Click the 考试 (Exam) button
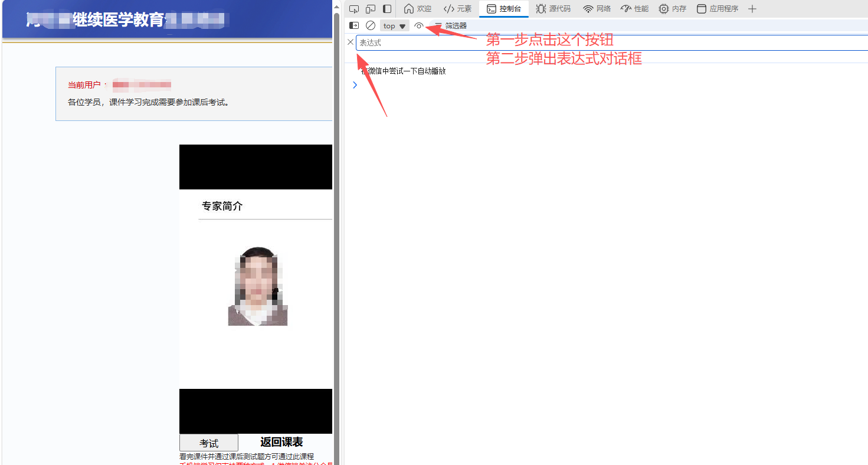Screen dimensions: 868x465 (x=208, y=443)
